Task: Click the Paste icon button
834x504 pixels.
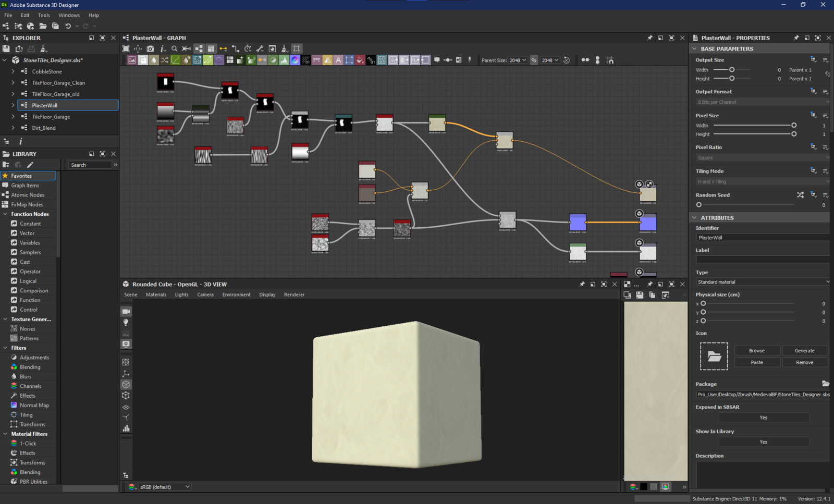Action: click(757, 362)
